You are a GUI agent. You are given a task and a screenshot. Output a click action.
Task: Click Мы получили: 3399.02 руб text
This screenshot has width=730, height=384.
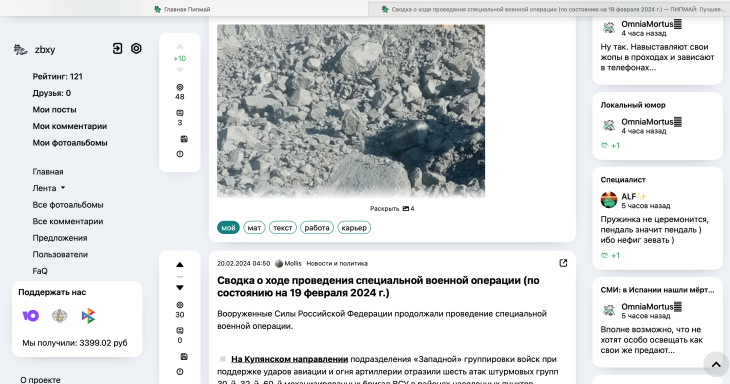click(75, 343)
